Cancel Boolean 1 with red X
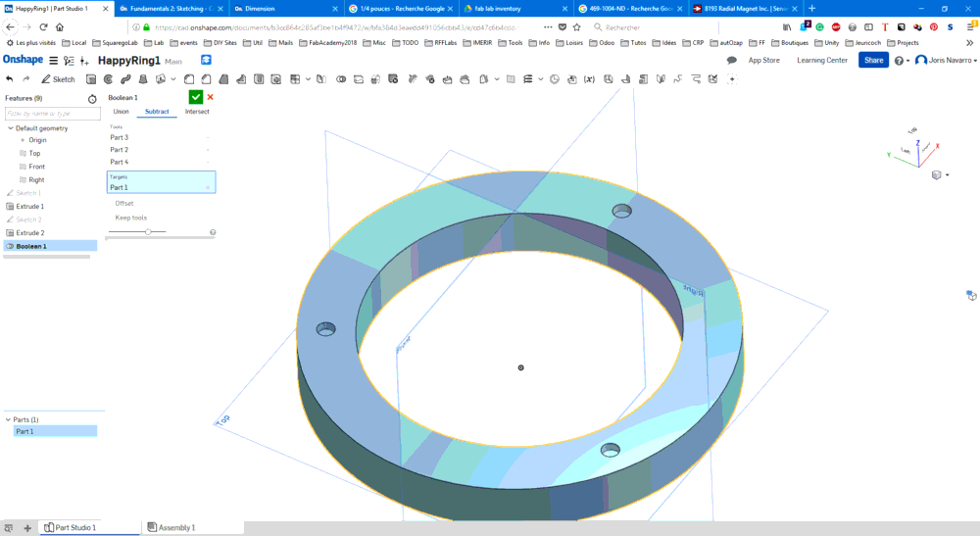Viewport: 980px width, 536px height. point(211,97)
